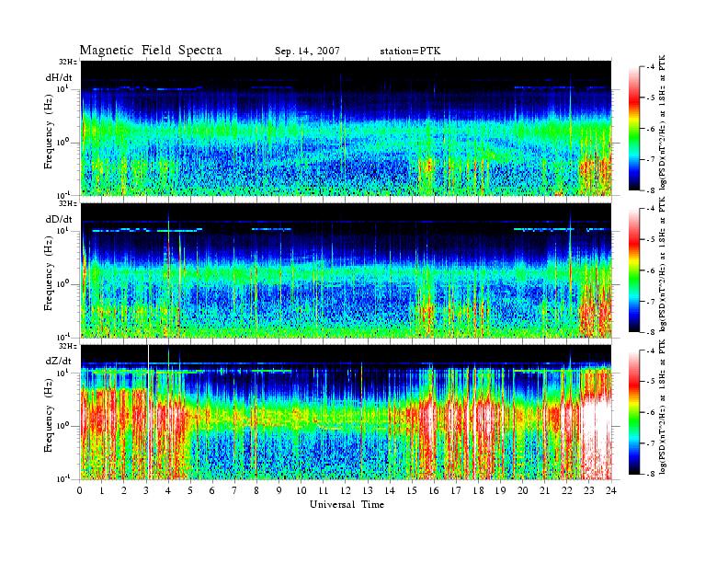This screenshot has width=728, height=563.
Task: Click hour "22" on the time axis
Action: tap(567, 490)
